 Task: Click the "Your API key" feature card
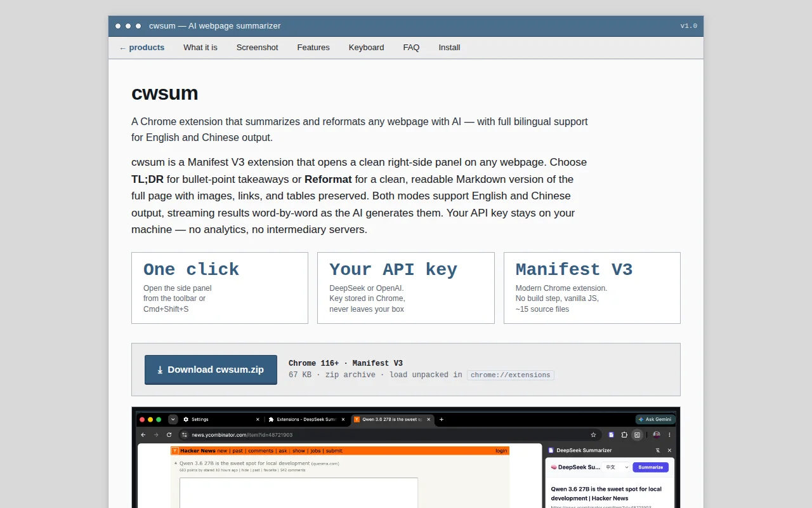[x=405, y=288]
